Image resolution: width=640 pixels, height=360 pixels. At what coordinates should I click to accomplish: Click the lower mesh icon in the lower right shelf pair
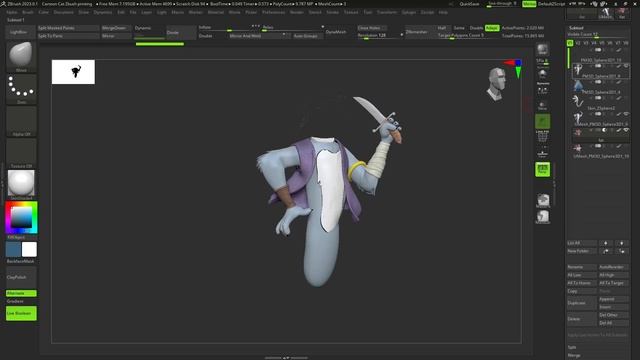(542, 217)
